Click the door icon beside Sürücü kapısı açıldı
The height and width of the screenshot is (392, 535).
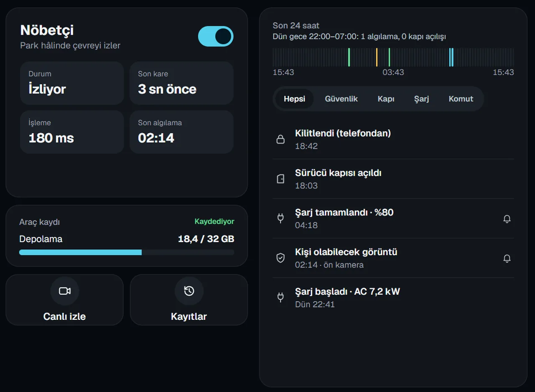280,179
